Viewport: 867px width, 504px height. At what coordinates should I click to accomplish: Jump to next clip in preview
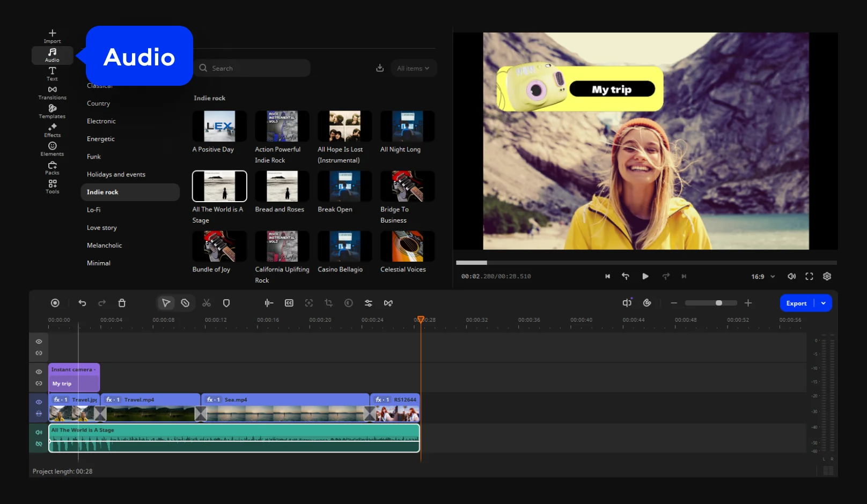click(684, 276)
